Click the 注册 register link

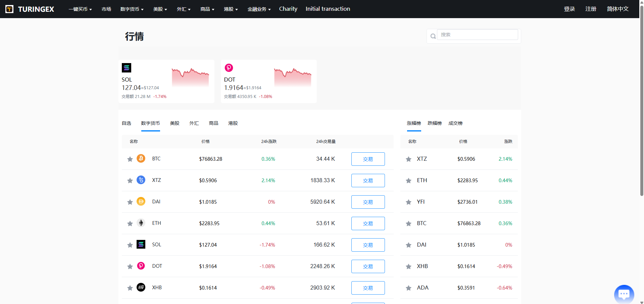point(591,9)
